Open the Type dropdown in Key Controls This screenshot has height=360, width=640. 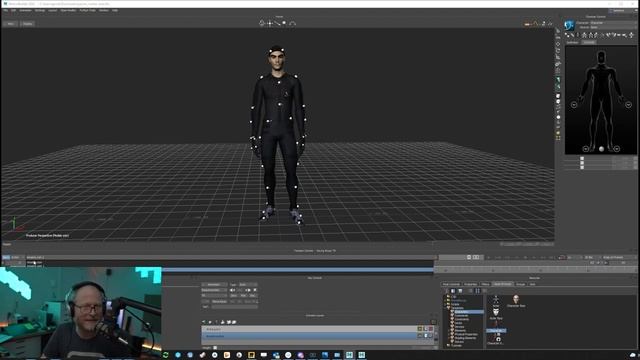[248, 284]
